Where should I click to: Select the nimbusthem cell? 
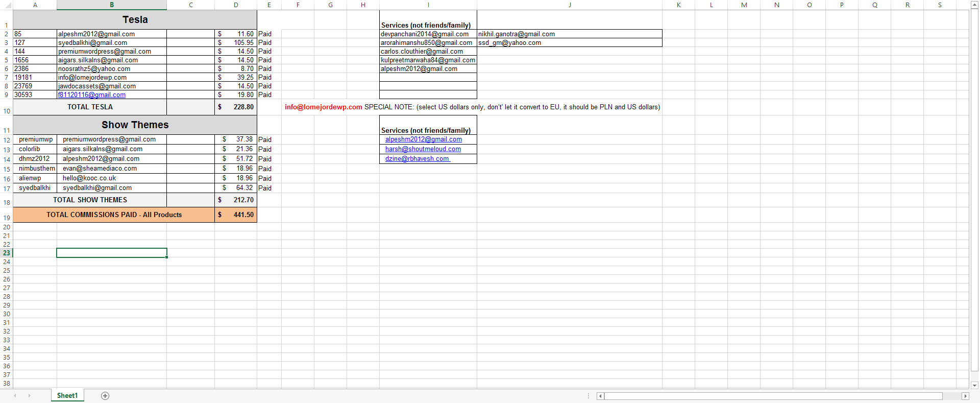pyautogui.click(x=35, y=169)
